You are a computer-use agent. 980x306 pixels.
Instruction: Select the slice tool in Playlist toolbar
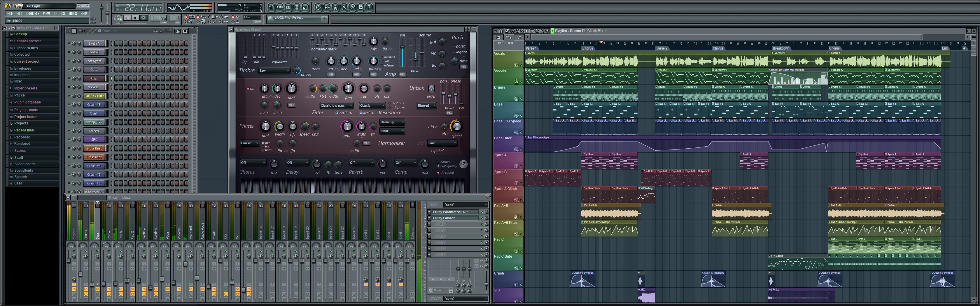coord(532,31)
